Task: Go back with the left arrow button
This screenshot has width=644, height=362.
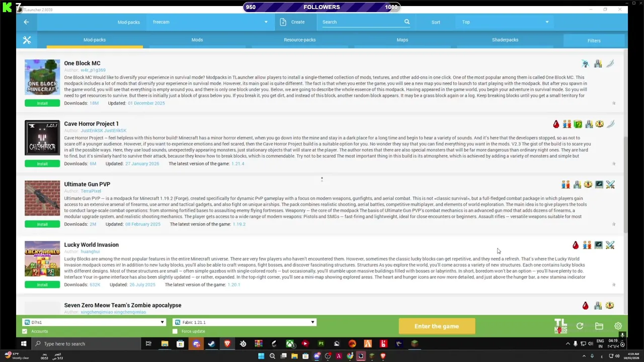Action: click(x=26, y=22)
